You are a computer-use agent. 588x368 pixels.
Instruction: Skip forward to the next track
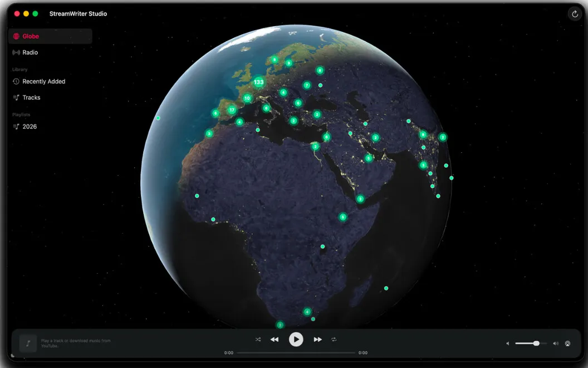(317, 340)
